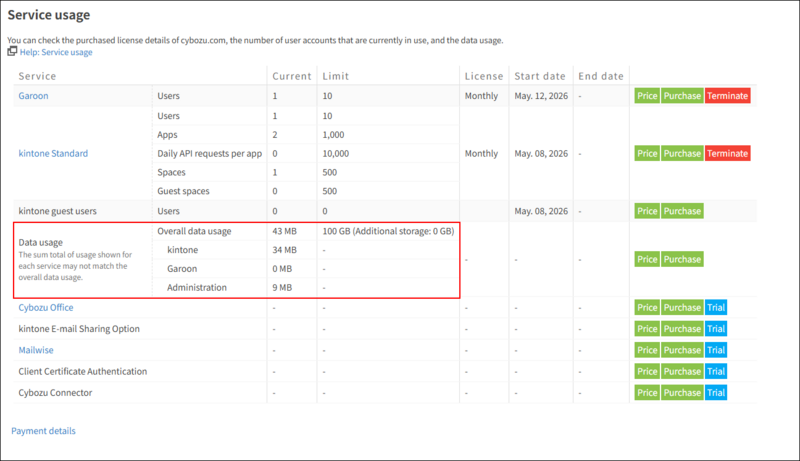The height and width of the screenshot is (461, 800).
Task: Select the May. 12, 2026 start date
Action: (x=541, y=96)
